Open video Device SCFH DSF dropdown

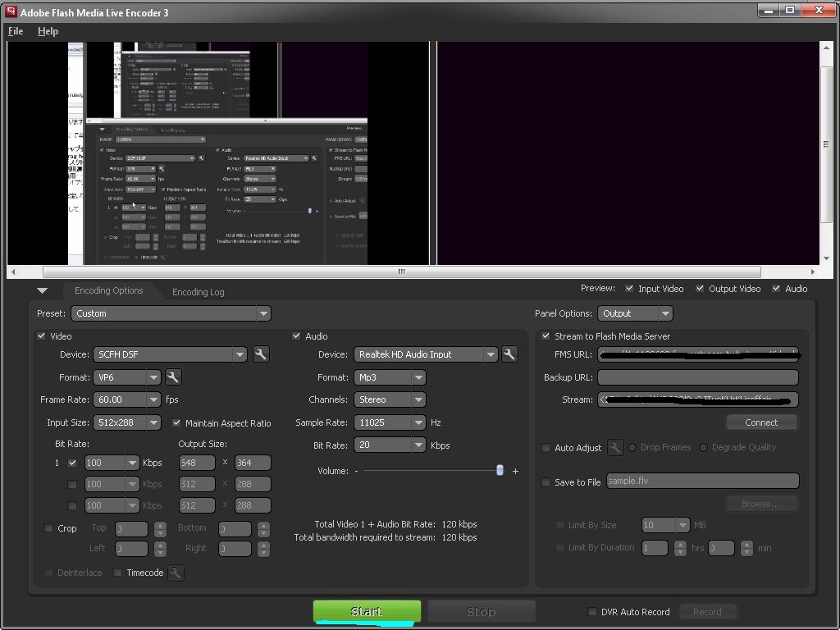tap(170, 354)
